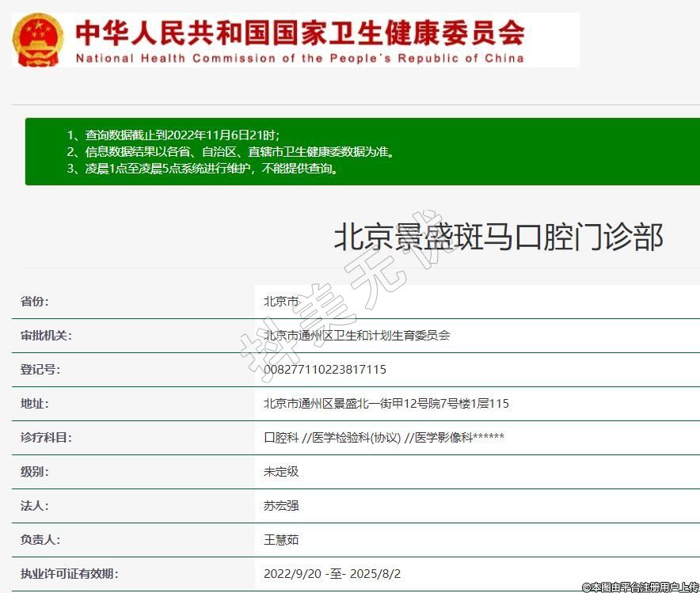700x593 pixels.
Task: Click the address value ending in 1层115
Action: click(386, 404)
